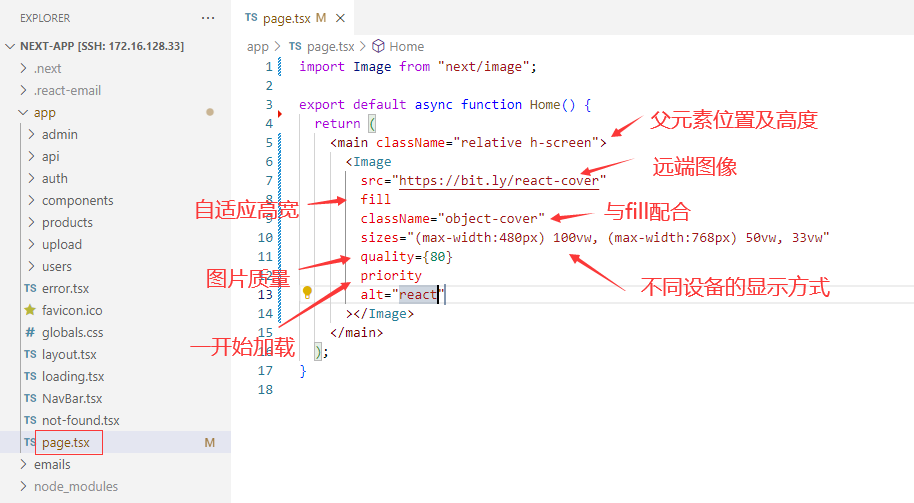Collapse the app folder
This screenshot has width=914, height=503.
(x=23, y=112)
